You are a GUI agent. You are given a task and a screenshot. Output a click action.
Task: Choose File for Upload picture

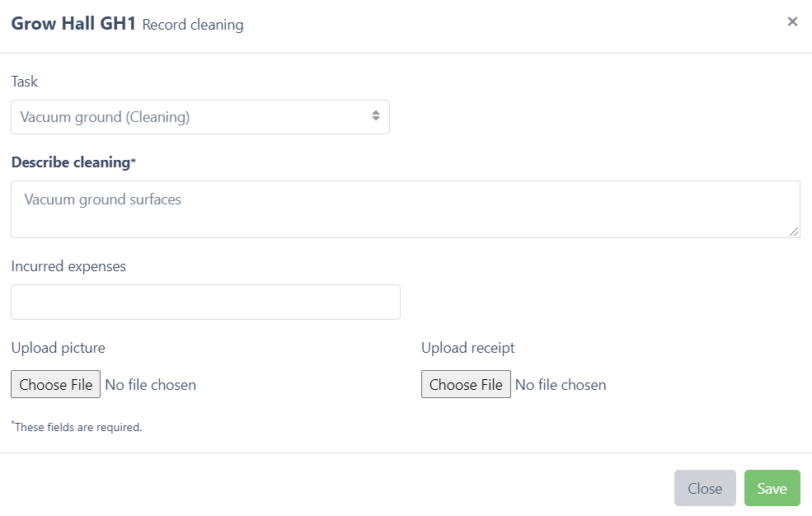click(56, 385)
